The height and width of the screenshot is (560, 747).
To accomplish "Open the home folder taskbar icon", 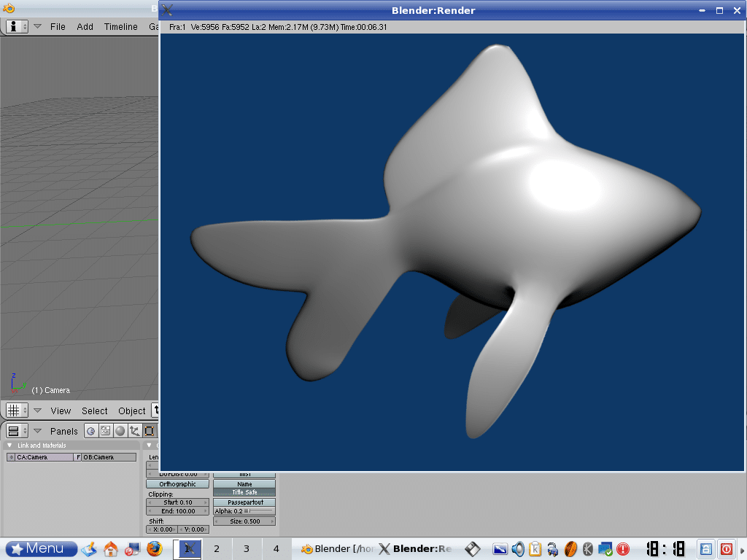I will (x=111, y=548).
